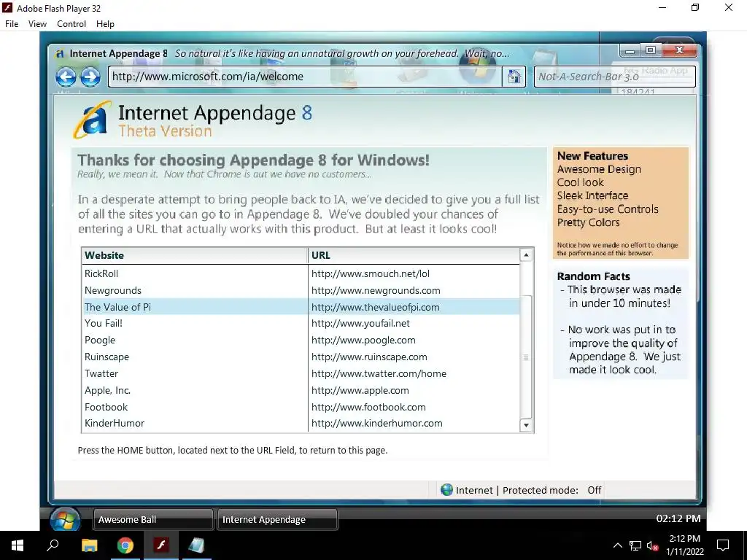Open the Windows clock showing 1/11/2022
Screen dimensions: 747x560
(x=684, y=545)
